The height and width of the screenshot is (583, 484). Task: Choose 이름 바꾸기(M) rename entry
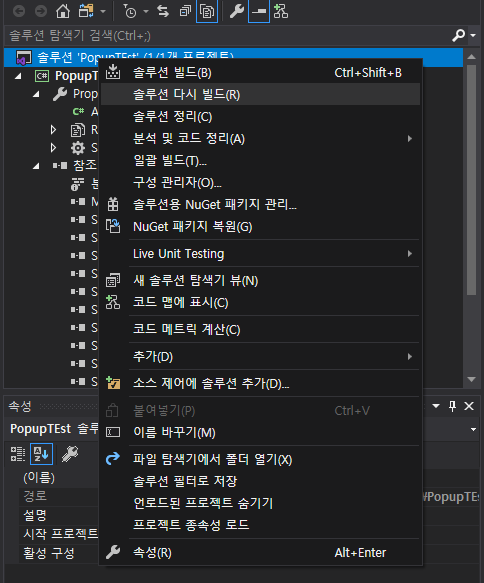coord(260,432)
